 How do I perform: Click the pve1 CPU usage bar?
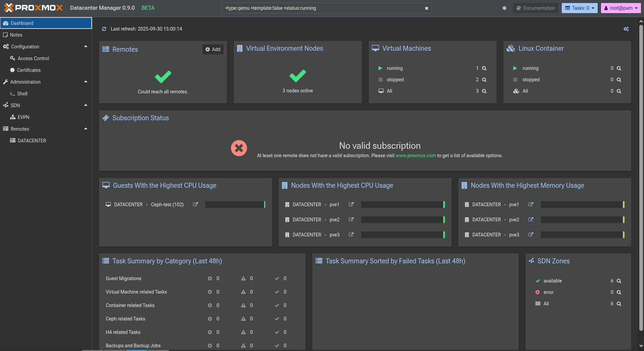[403, 205]
